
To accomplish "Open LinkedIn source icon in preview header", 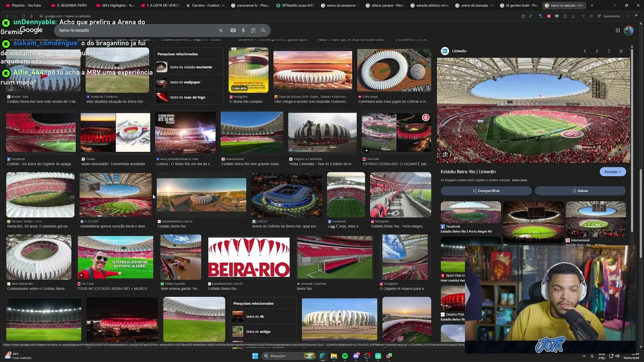I will tap(445, 51).
